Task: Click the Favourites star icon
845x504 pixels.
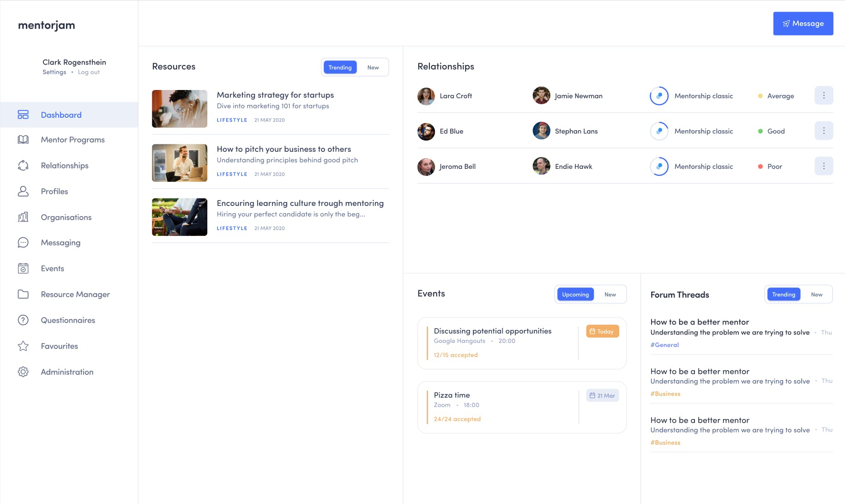Action: click(23, 346)
